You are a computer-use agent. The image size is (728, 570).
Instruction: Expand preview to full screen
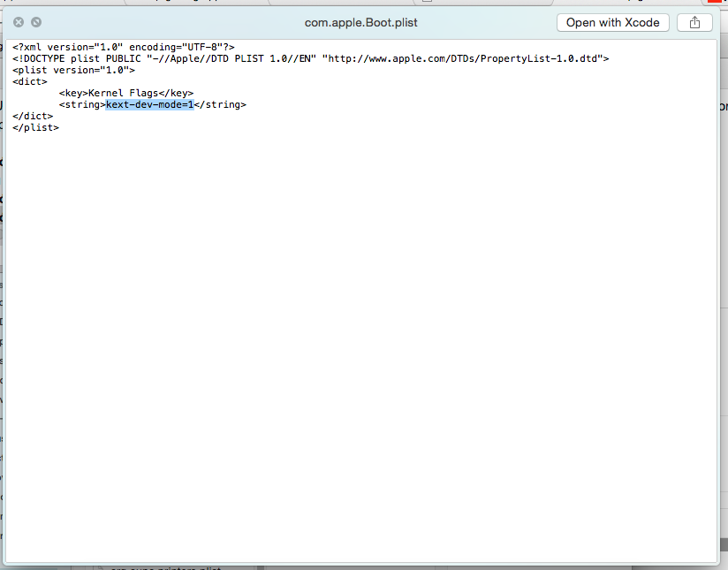tap(36, 22)
